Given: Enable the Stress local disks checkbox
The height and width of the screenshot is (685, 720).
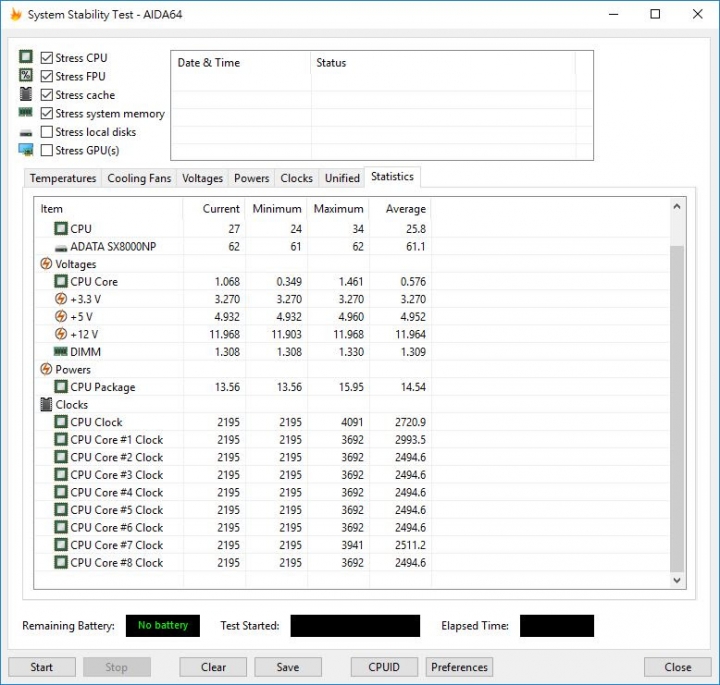Looking at the screenshot, I should [x=46, y=132].
